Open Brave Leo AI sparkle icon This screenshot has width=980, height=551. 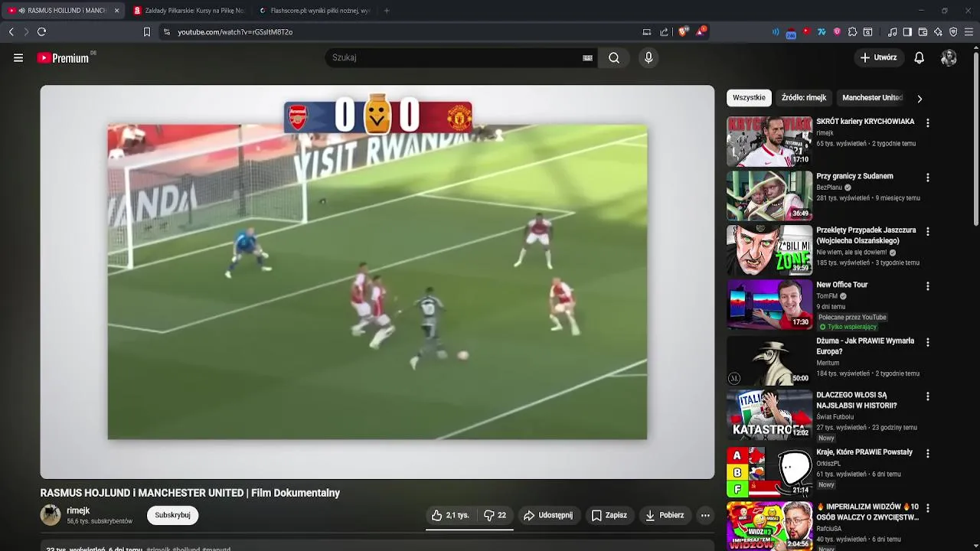(x=938, y=31)
